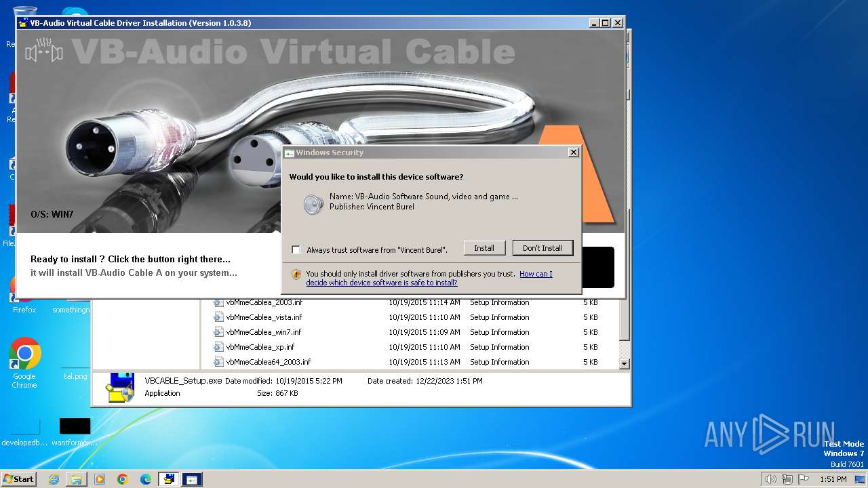Tick 'Always trust software from Vincent Burel' checkbox
This screenshot has height=488, width=868.
pos(296,249)
